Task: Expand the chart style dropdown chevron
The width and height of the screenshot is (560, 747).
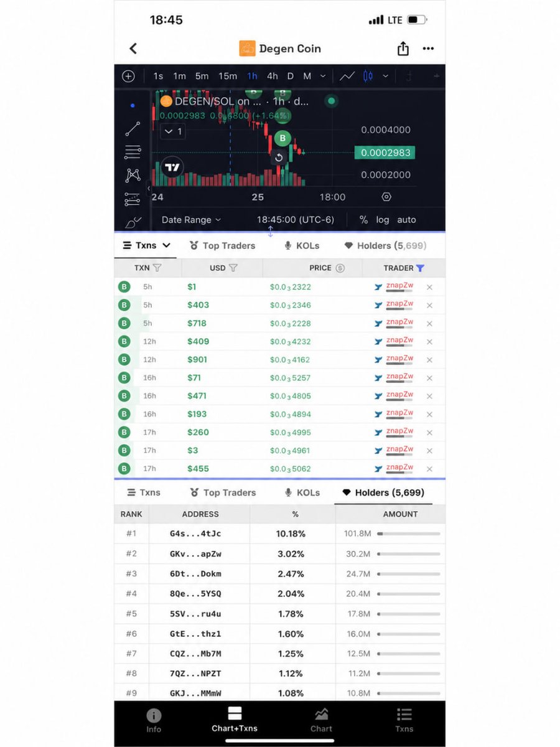Action: point(385,76)
